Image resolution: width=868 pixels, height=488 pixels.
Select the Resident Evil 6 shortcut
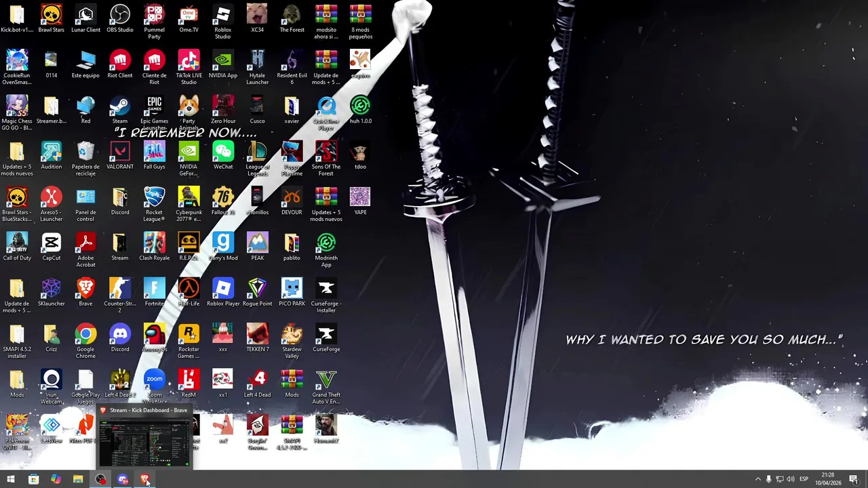coord(292,67)
